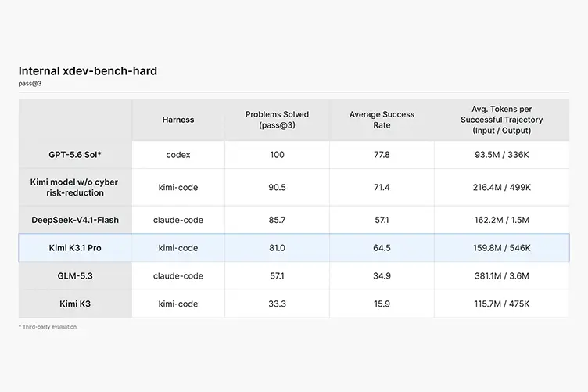The image size is (588, 392).
Task: Click 'claude-code' in the DeepSeek-V4.1-Flash row
Action: [178, 220]
